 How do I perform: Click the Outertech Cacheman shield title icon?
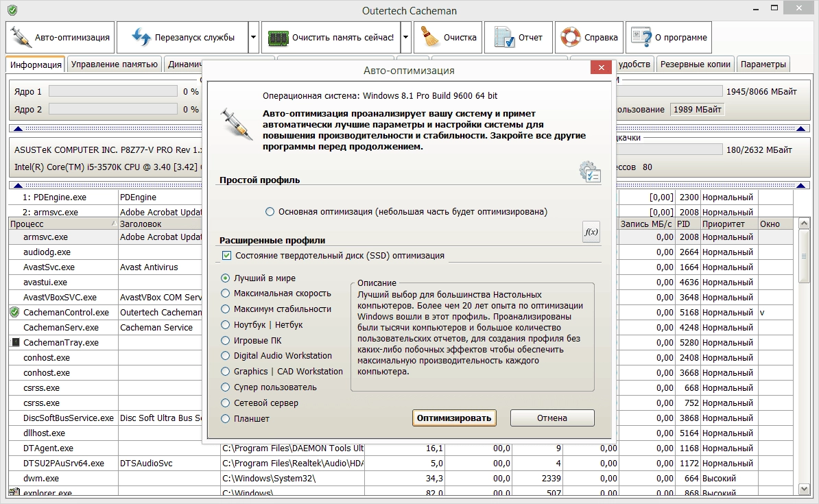(x=12, y=10)
